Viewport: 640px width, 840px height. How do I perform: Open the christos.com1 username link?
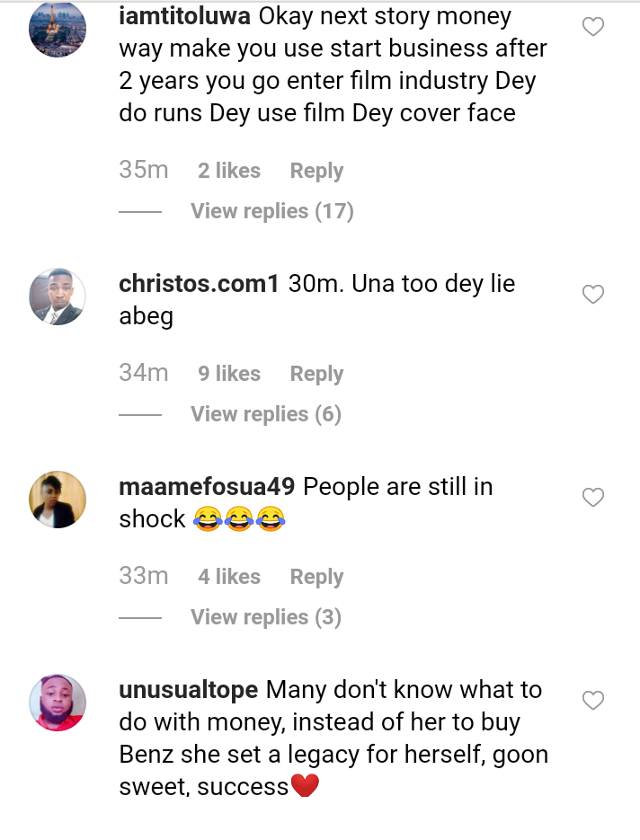click(x=199, y=284)
